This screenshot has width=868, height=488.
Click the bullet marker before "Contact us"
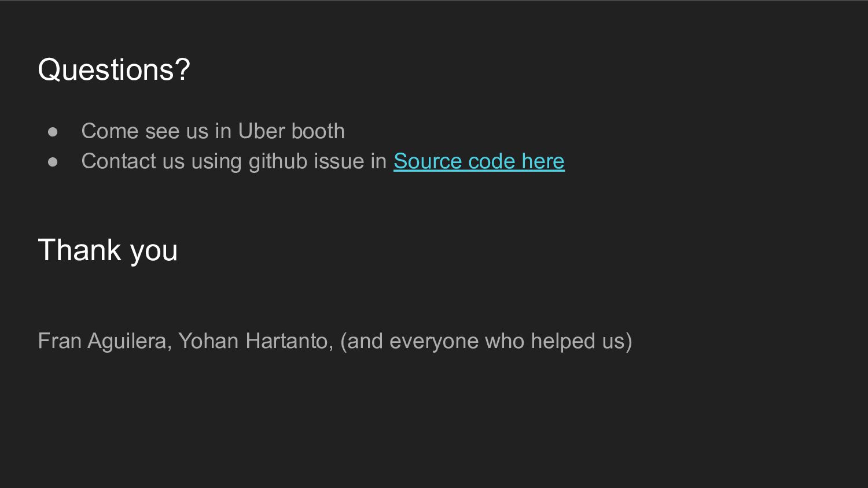[x=53, y=162]
